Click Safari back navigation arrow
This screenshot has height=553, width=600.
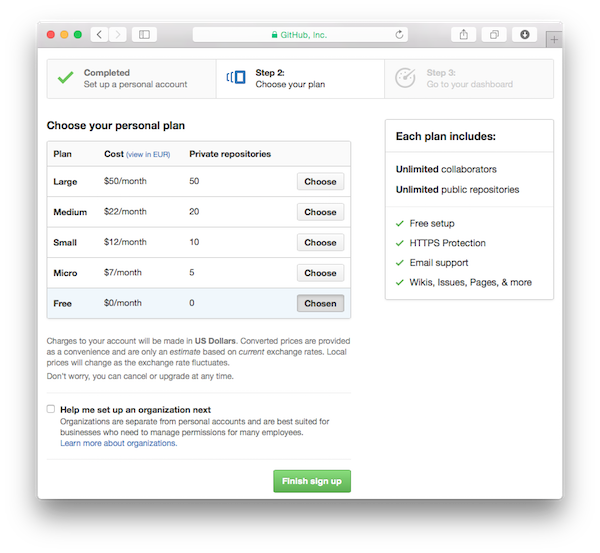100,34
